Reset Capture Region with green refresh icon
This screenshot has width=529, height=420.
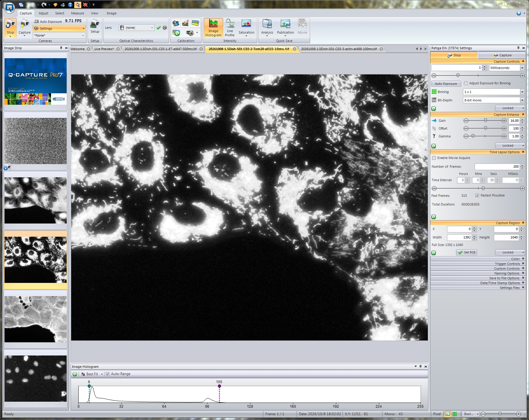434,253
